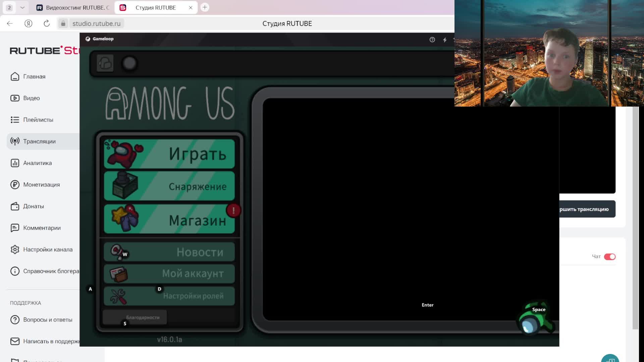The image size is (644, 362).
Task: Click the Yandex home icon in toolbar
Action: pyautogui.click(x=28, y=23)
